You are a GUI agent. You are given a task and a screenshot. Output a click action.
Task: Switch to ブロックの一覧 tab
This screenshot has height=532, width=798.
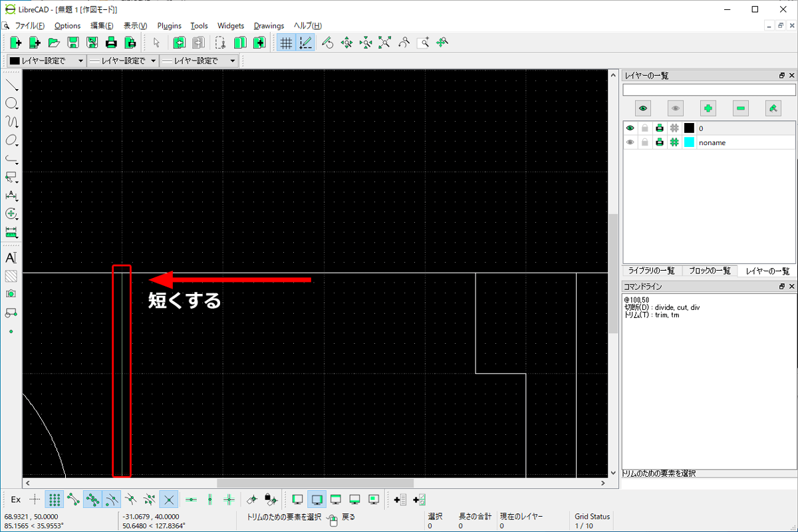[x=709, y=271]
